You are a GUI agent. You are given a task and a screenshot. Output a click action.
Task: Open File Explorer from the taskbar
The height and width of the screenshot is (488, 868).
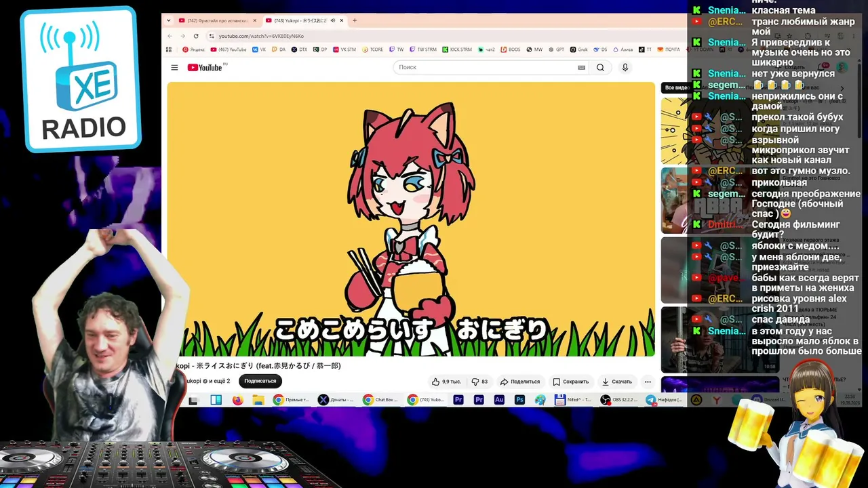click(x=258, y=400)
